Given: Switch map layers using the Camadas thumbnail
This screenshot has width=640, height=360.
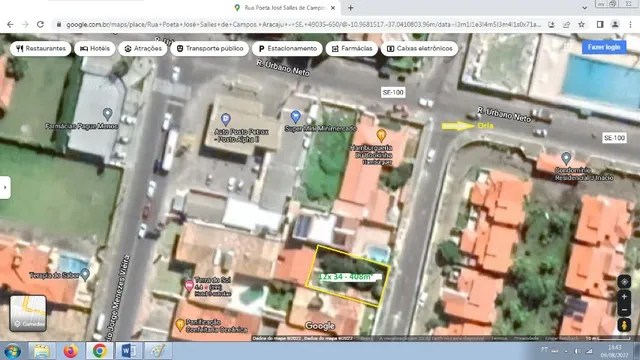Looking at the screenshot, I should click(28, 313).
